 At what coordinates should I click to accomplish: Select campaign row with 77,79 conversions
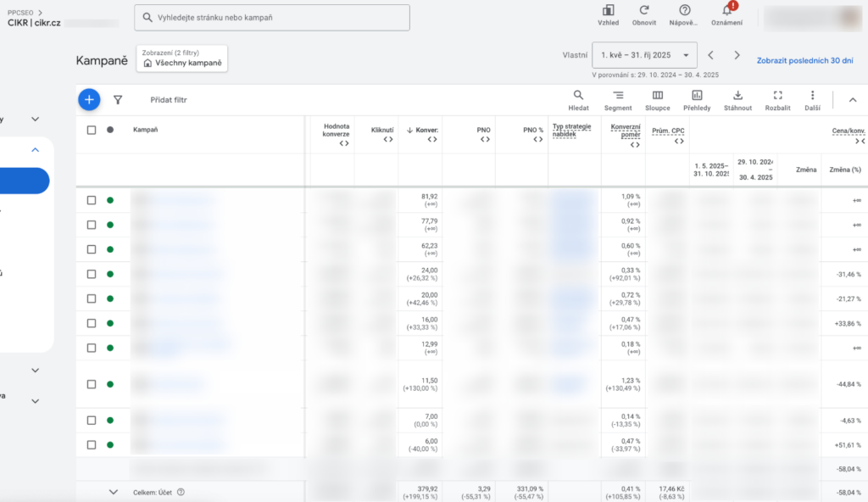coord(92,225)
